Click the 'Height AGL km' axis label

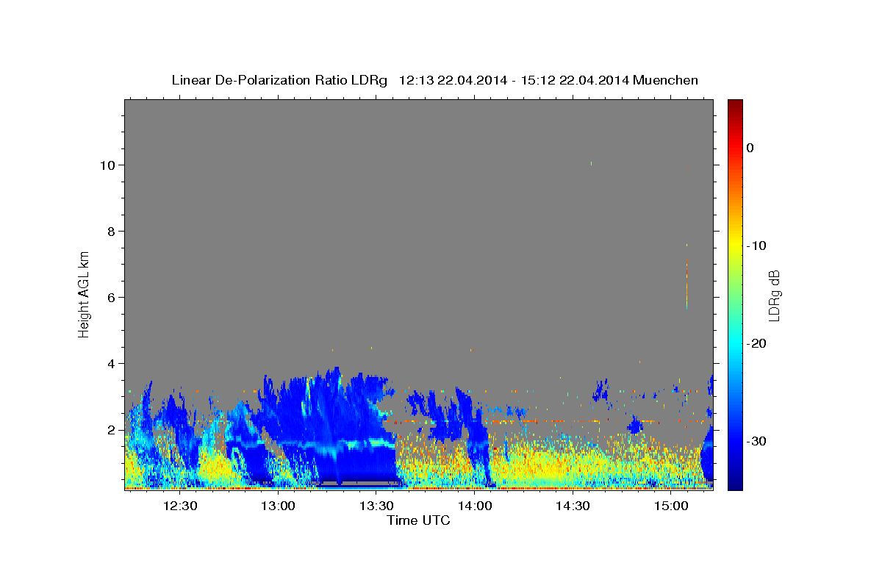(x=84, y=293)
